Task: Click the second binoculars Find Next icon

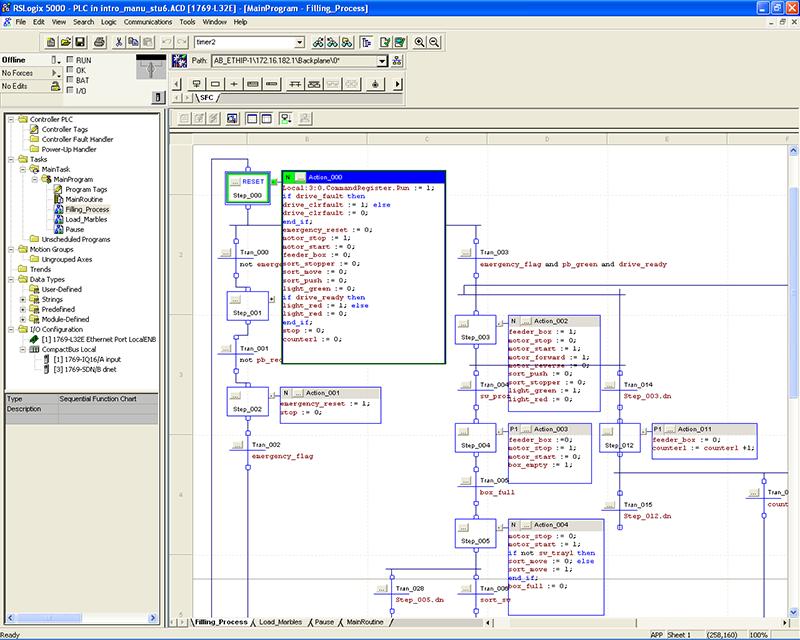Action: click(332, 42)
